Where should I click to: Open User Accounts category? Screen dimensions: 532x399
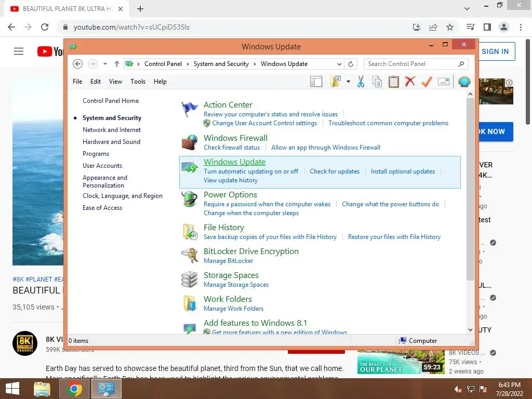[x=102, y=166]
